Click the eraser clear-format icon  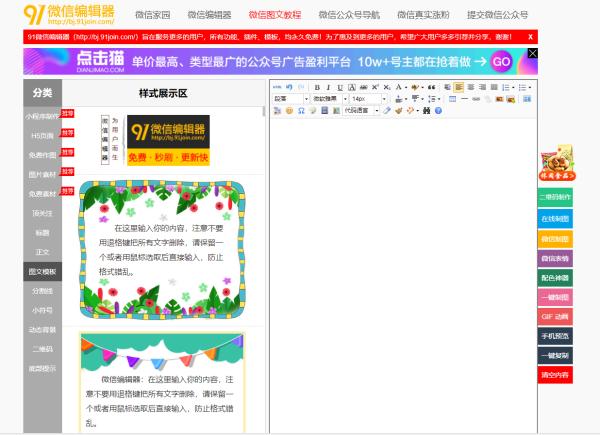(x=387, y=111)
